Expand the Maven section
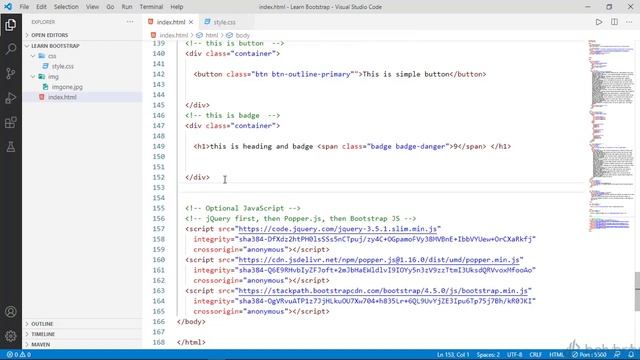 41,344
